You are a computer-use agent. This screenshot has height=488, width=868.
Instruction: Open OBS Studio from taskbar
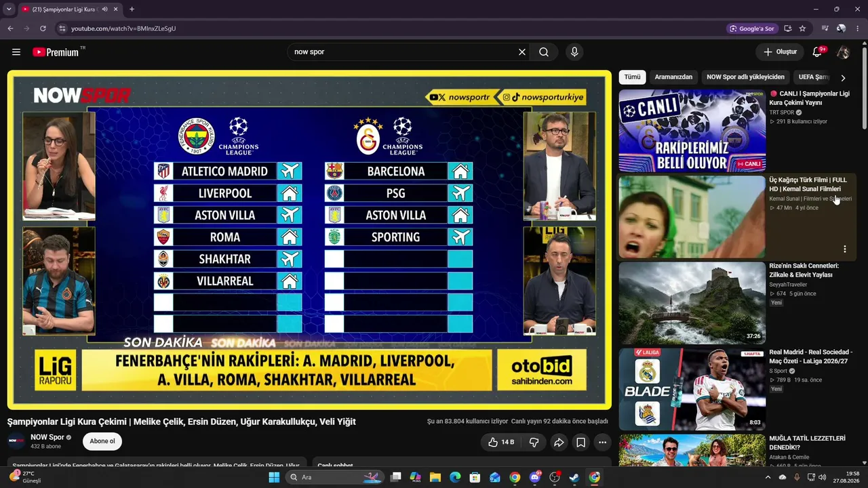coord(555,477)
